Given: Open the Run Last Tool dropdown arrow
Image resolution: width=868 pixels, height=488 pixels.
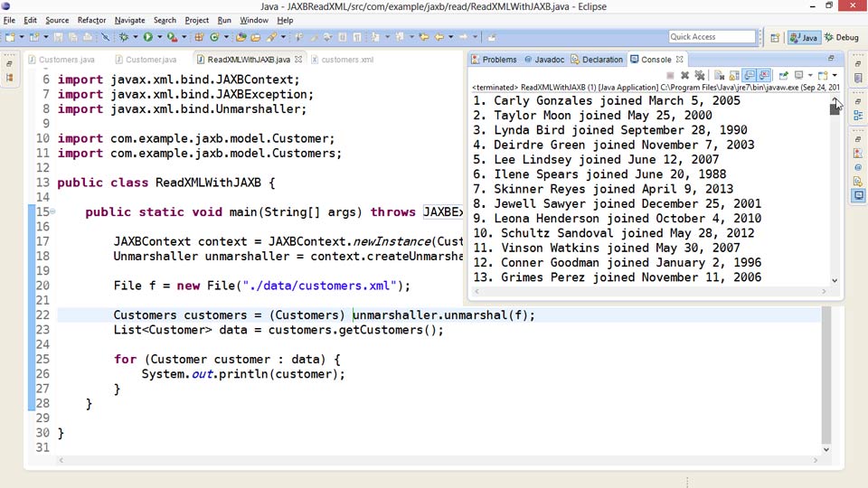Looking at the screenshot, I should click(184, 37).
